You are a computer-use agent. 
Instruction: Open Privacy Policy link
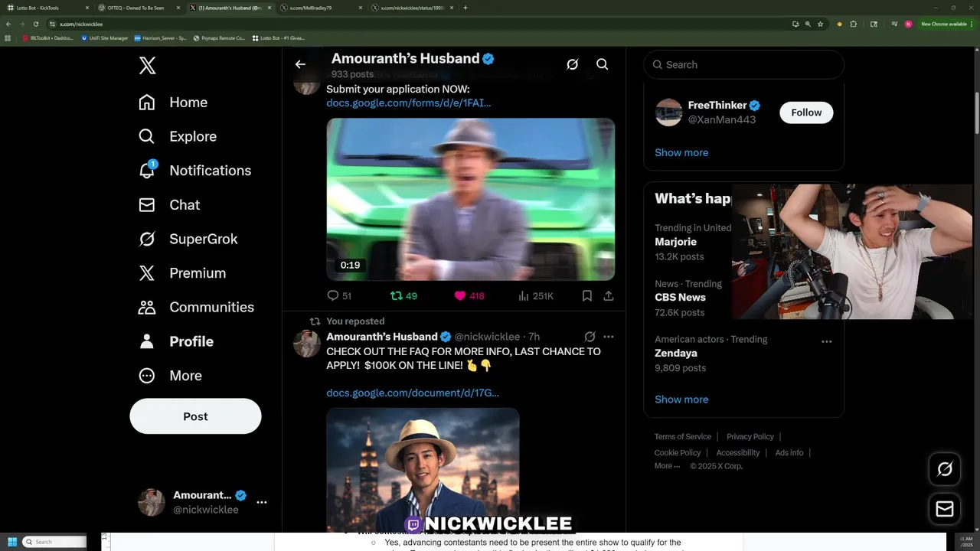point(750,436)
